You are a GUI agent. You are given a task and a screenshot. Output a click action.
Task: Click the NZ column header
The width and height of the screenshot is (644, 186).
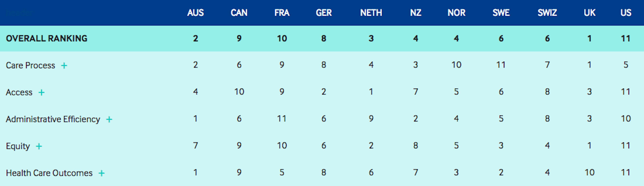coord(416,13)
